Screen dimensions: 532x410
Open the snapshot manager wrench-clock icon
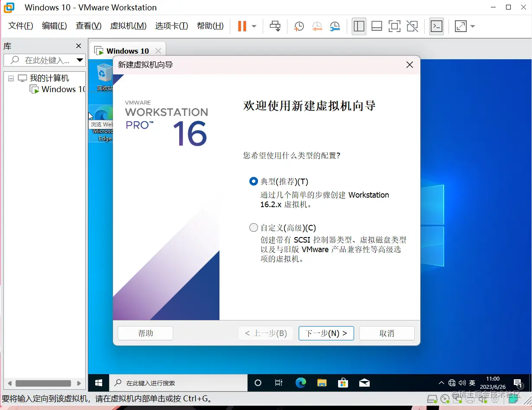335,26
